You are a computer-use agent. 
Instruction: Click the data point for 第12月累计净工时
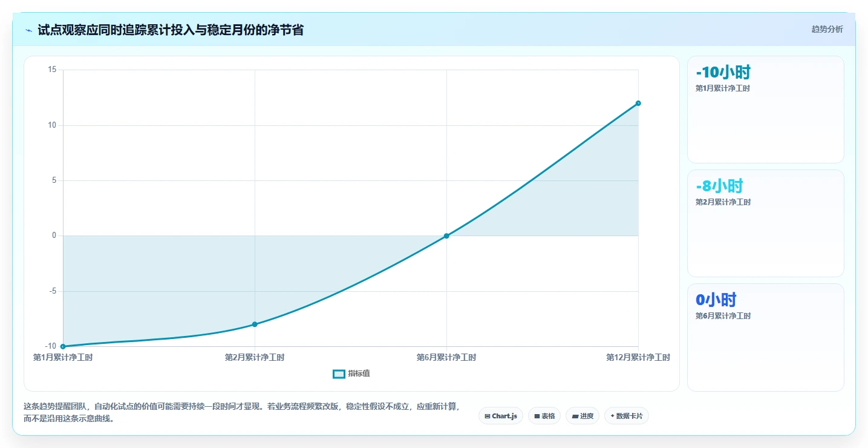(x=638, y=103)
